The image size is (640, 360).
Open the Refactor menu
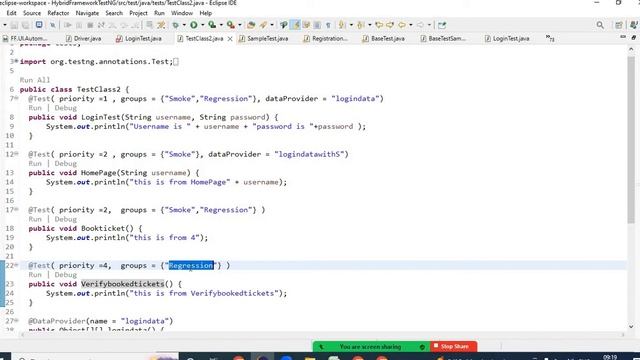click(58, 13)
